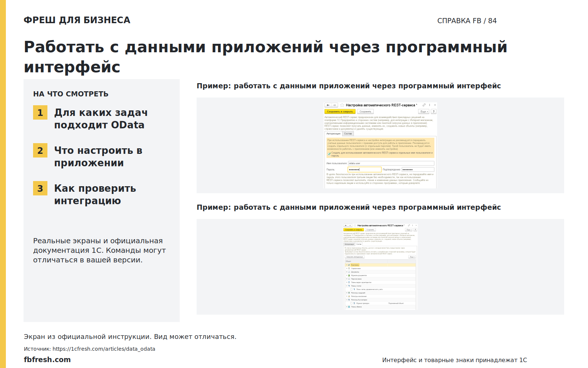
Task: Click the back arrow in the object-tree screenshot
Action: point(346,226)
